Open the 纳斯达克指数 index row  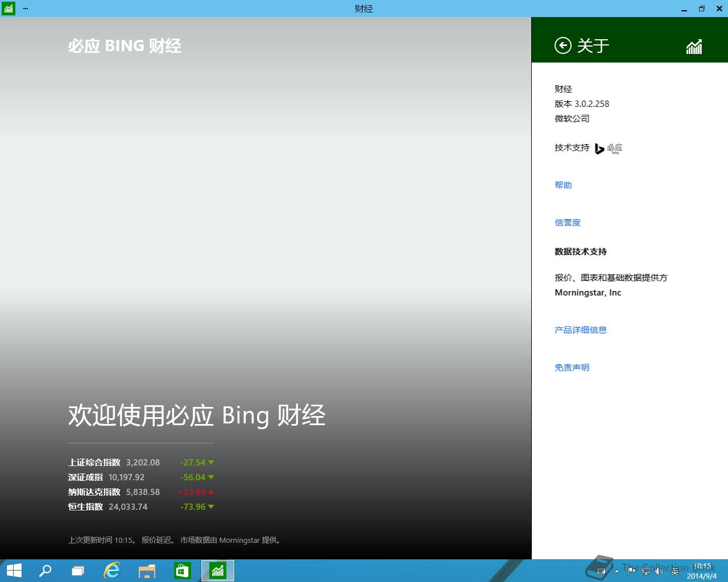point(141,492)
